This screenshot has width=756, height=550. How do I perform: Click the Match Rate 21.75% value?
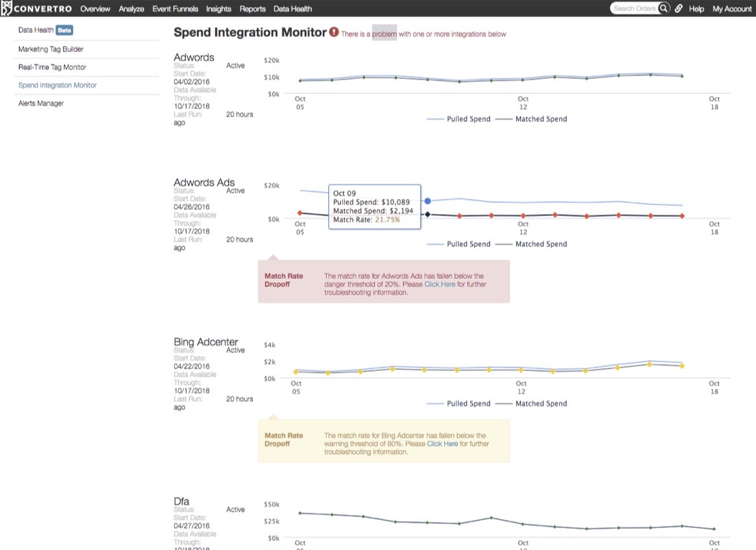[x=387, y=219]
